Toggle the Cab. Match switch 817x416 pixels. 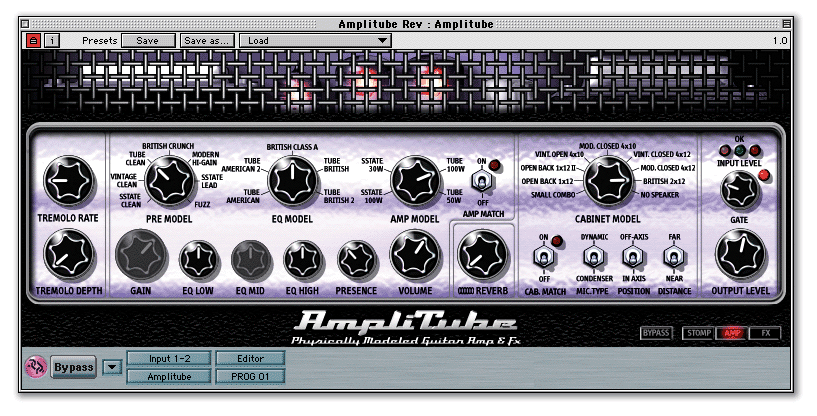click(x=543, y=256)
